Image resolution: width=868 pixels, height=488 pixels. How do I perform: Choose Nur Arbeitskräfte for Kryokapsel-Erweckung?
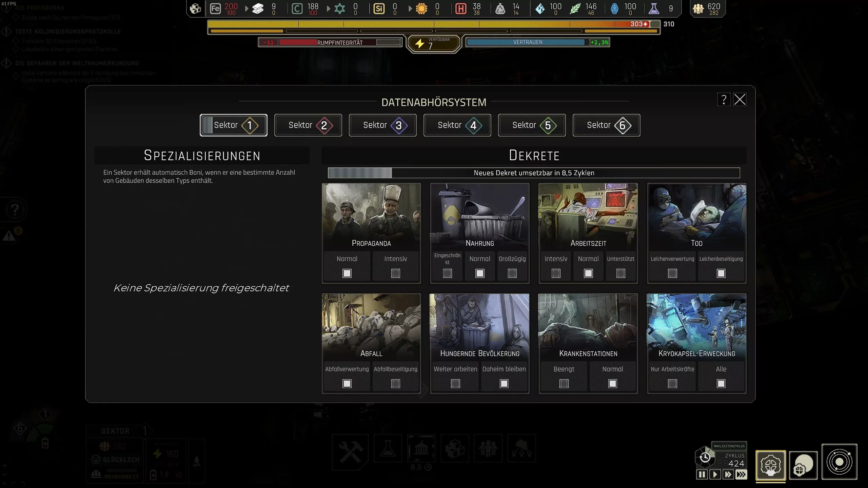672,384
